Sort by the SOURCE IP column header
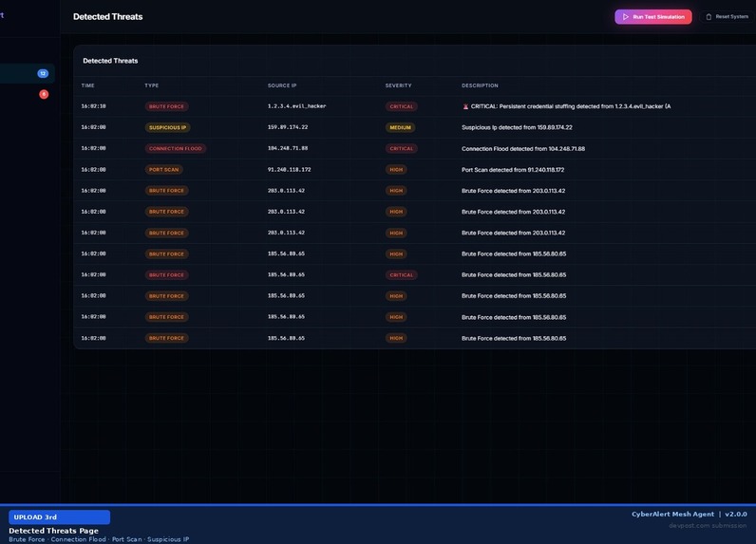Screen dimensions: 756x544 tap(282, 85)
